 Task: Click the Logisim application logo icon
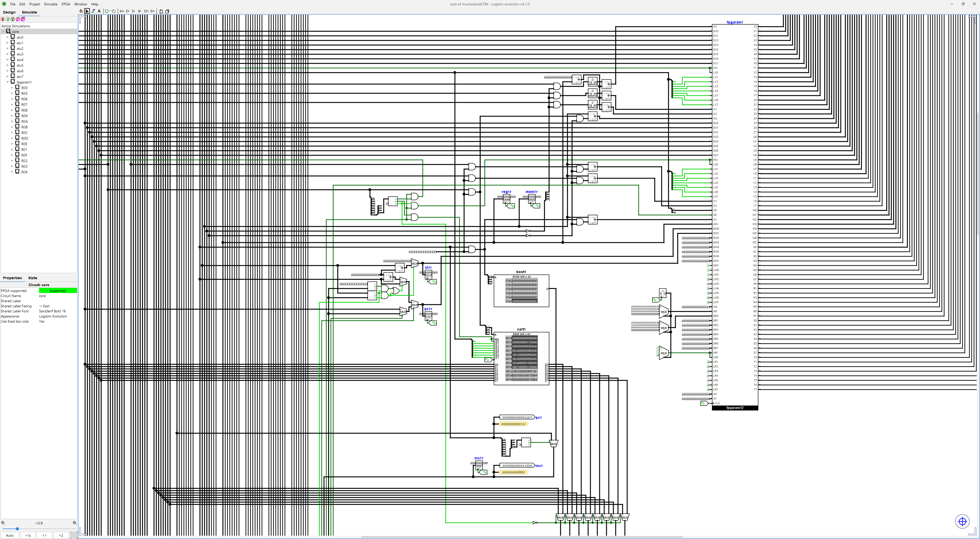4,4
